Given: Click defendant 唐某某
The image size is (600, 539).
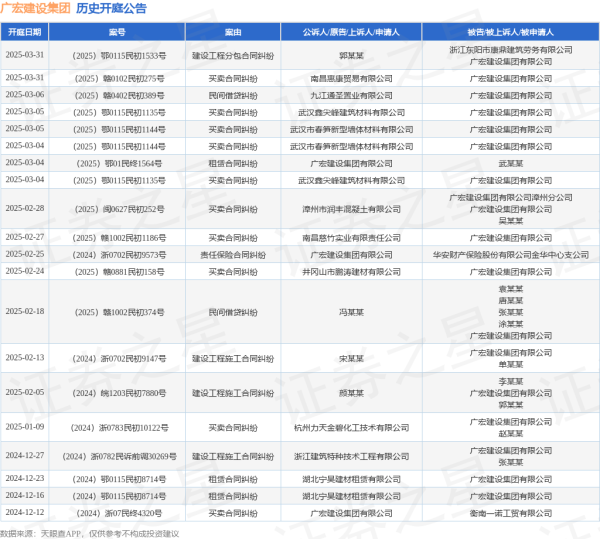Looking at the screenshot, I should coord(510,301).
